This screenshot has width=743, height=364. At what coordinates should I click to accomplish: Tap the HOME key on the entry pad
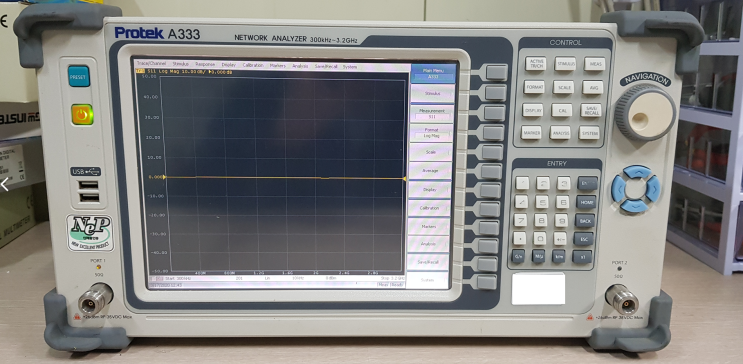point(586,202)
